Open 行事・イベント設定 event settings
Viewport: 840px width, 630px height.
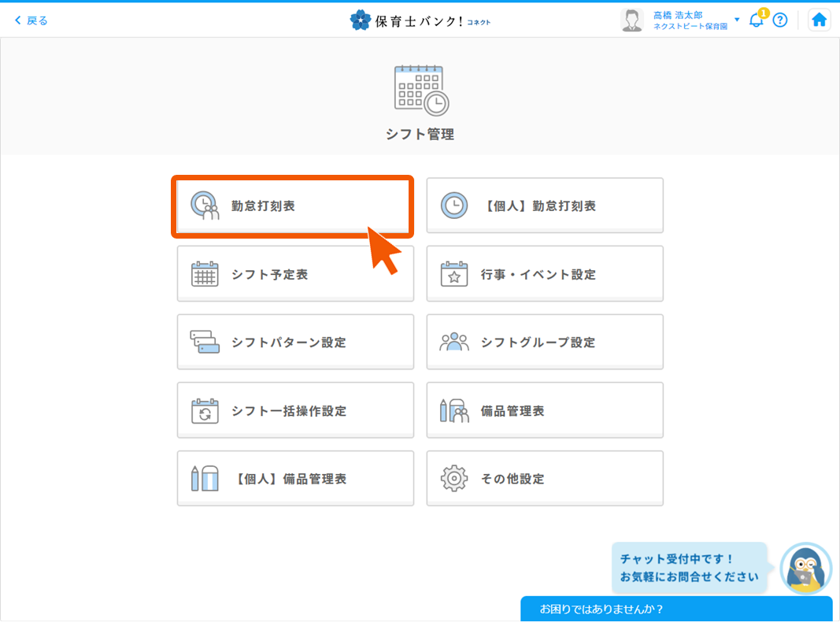point(544,273)
